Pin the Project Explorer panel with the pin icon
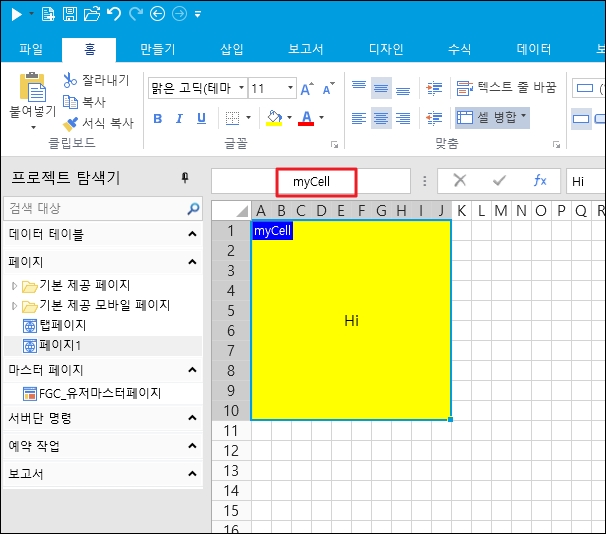 click(x=184, y=178)
